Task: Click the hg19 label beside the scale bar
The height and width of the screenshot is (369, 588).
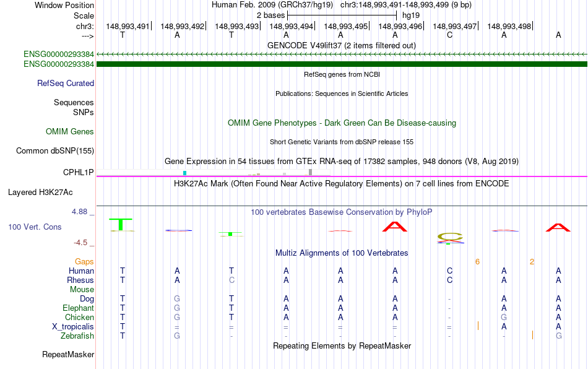Action: (x=411, y=15)
